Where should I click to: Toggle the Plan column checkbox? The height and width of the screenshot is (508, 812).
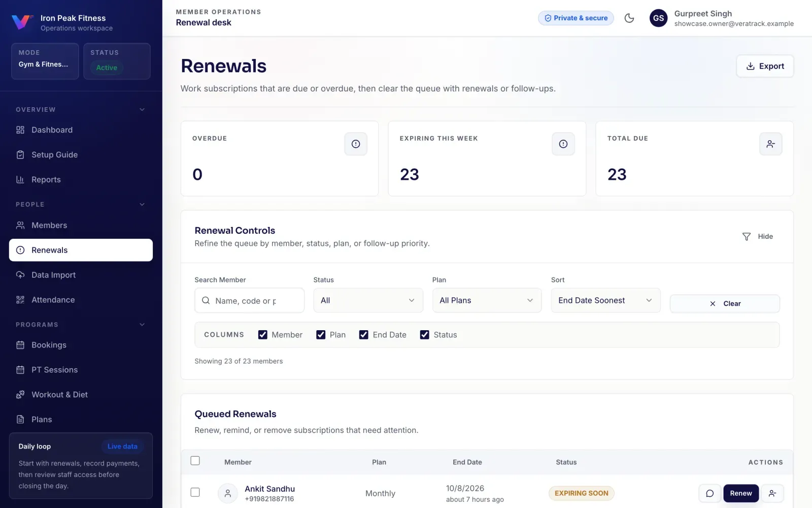[x=321, y=335]
